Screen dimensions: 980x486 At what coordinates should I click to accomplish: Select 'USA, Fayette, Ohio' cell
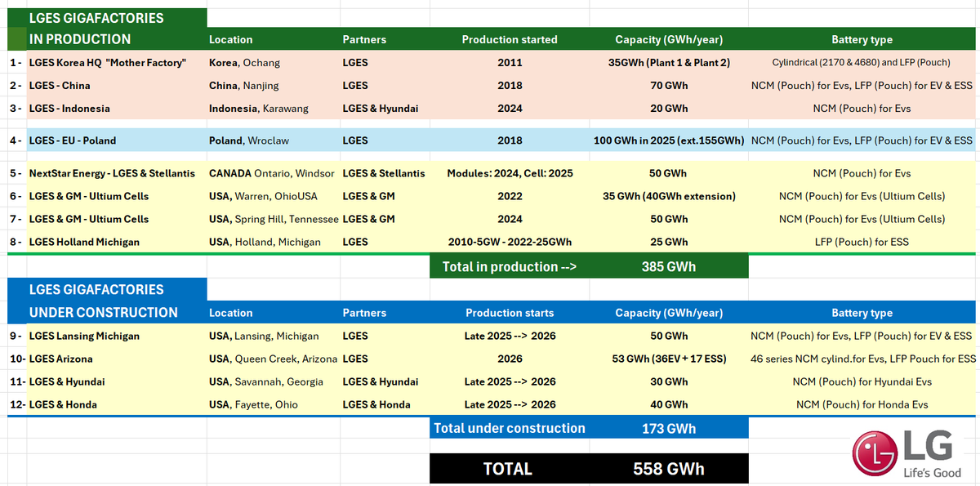274,404
